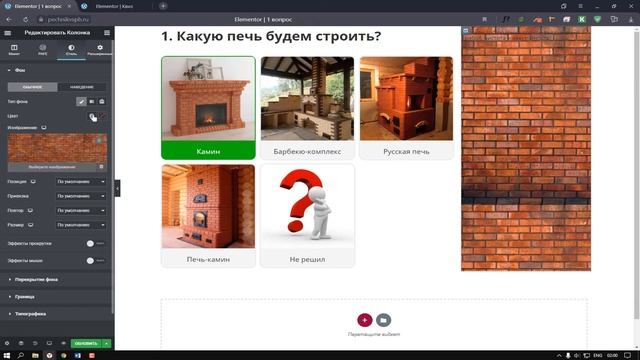Open the History icon in the panel footer
The image size is (640, 360).
(x=35, y=344)
